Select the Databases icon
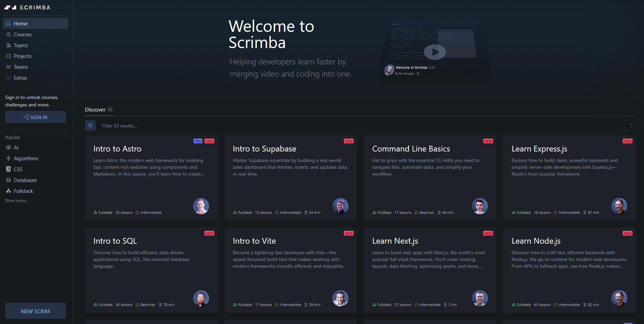 pyautogui.click(x=8, y=180)
